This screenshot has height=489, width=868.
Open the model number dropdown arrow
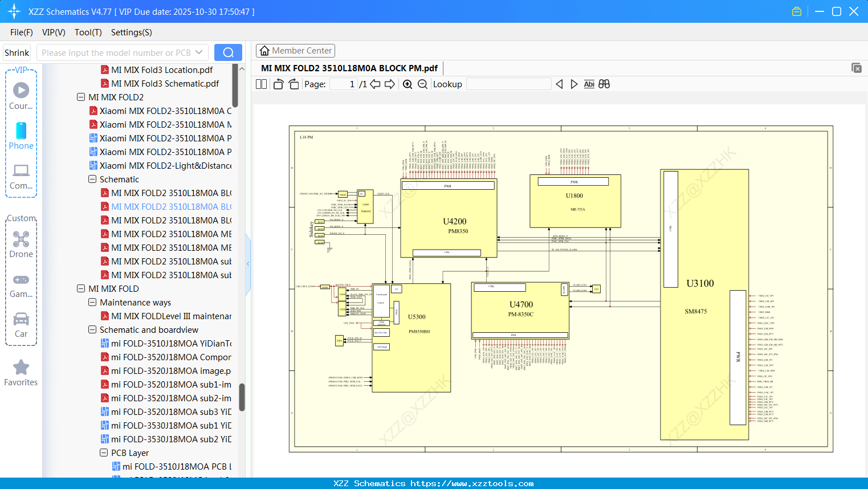tap(199, 52)
